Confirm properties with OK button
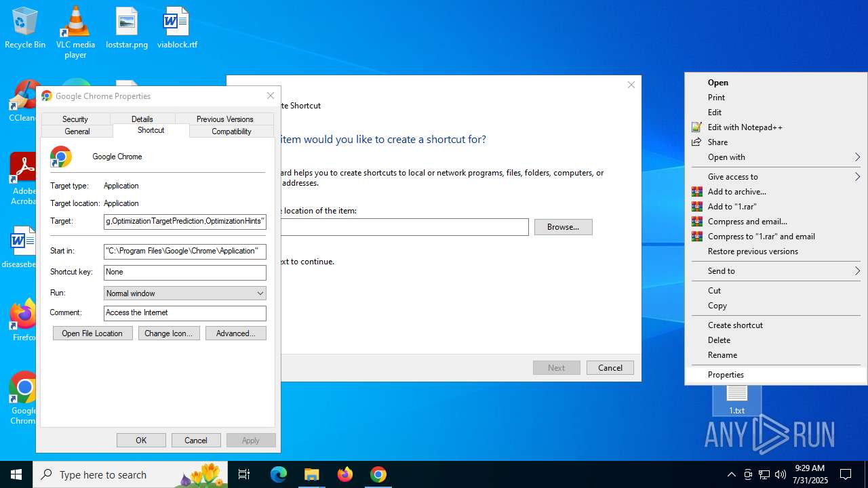 [x=141, y=441]
